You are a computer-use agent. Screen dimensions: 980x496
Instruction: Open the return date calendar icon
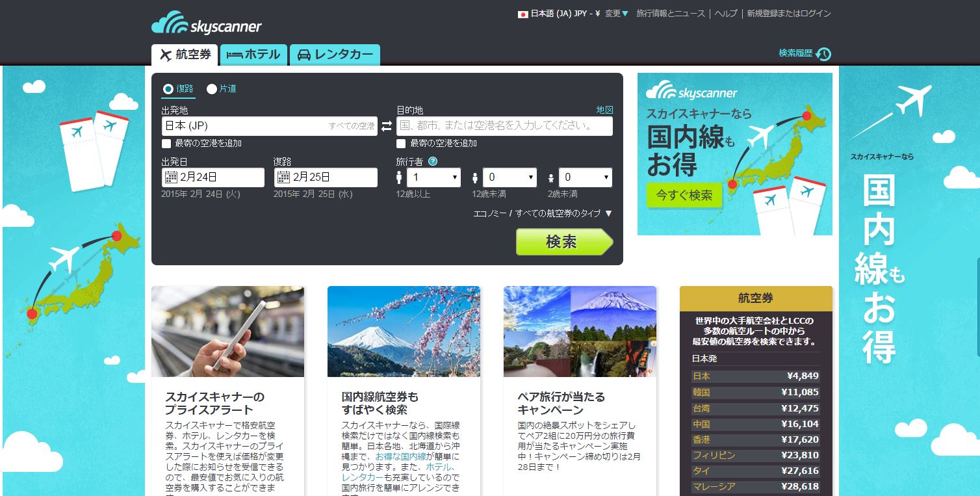click(x=283, y=177)
